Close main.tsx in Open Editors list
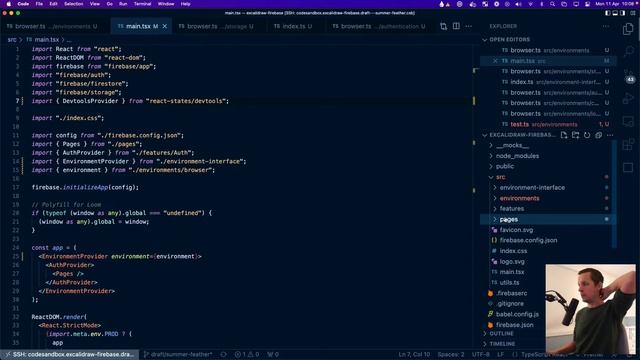Viewport: 640px width, 360px height. [x=495, y=61]
